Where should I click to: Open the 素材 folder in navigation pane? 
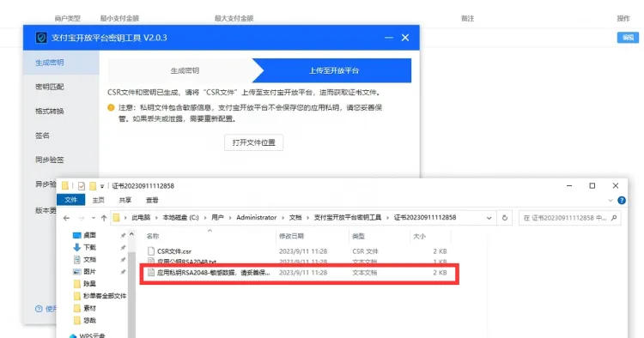click(x=89, y=308)
